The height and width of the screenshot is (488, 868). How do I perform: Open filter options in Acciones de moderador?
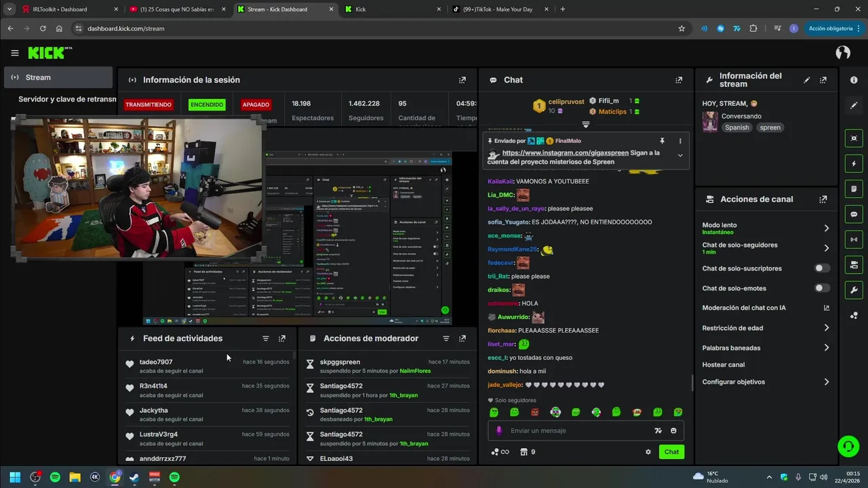(x=446, y=338)
